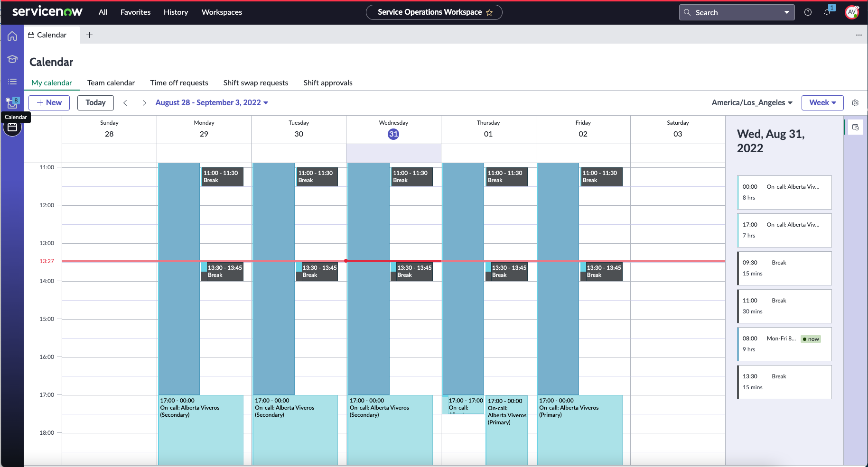The height and width of the screenshot is (467, 868).
Task: Click the Today button
Action: tap(95, 102)
